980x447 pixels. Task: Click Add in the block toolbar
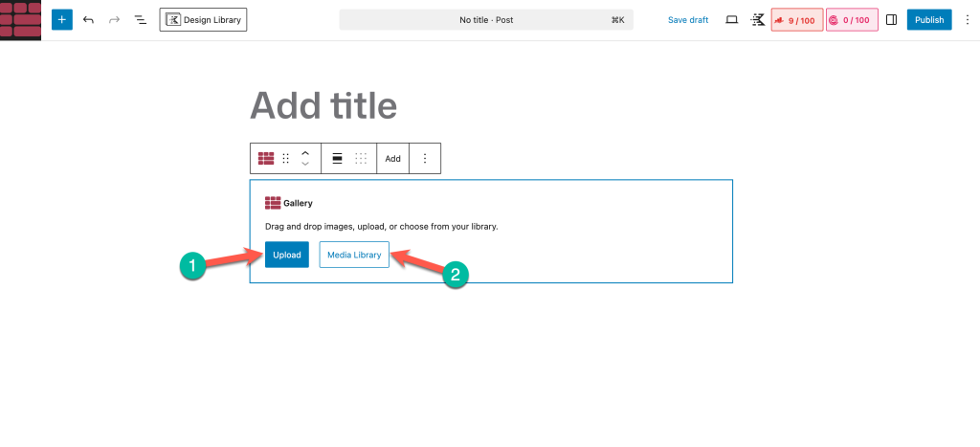(x=392, y=159)
